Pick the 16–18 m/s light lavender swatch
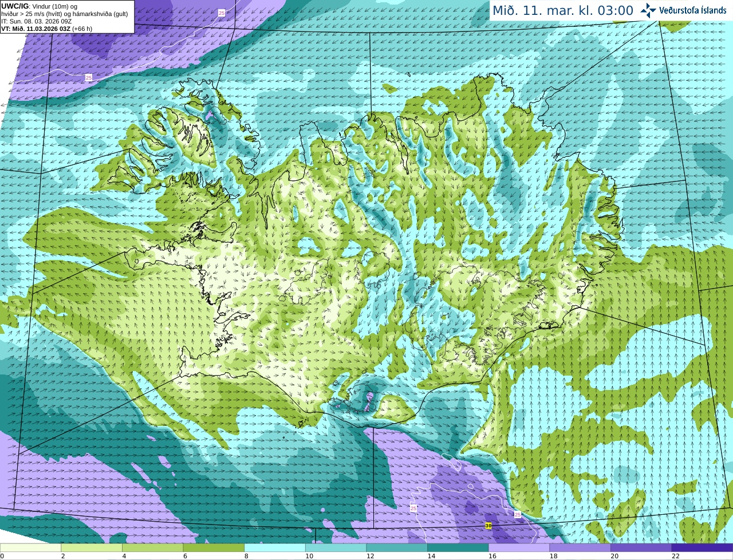The height and width of the screenshot is (560, 733). (x=519, y=548)
